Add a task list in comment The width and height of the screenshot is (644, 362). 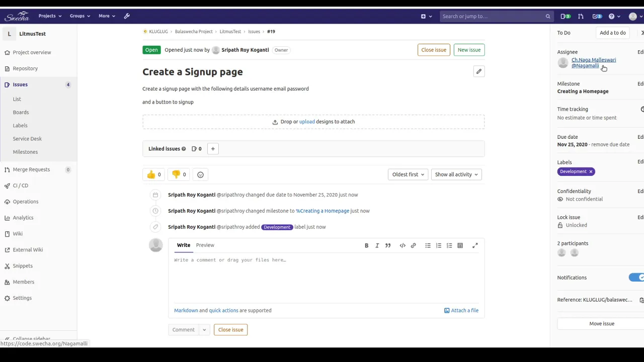(x=449, y=245)
